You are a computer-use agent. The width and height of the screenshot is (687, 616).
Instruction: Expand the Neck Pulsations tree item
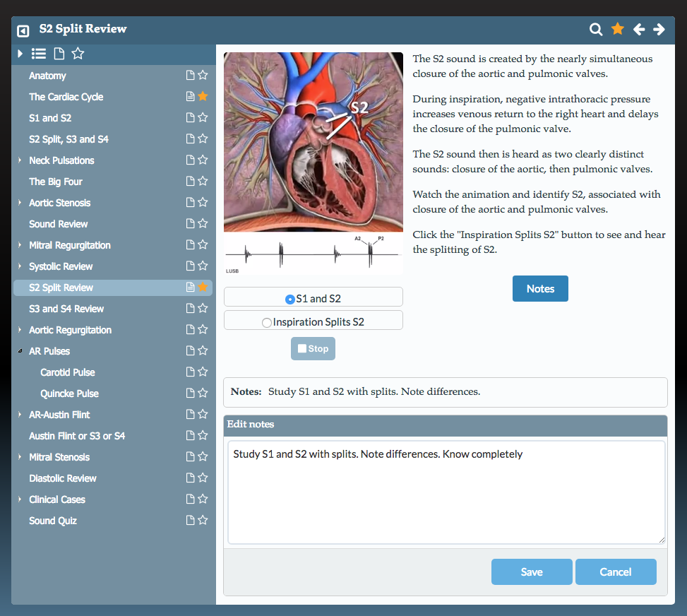19,160
